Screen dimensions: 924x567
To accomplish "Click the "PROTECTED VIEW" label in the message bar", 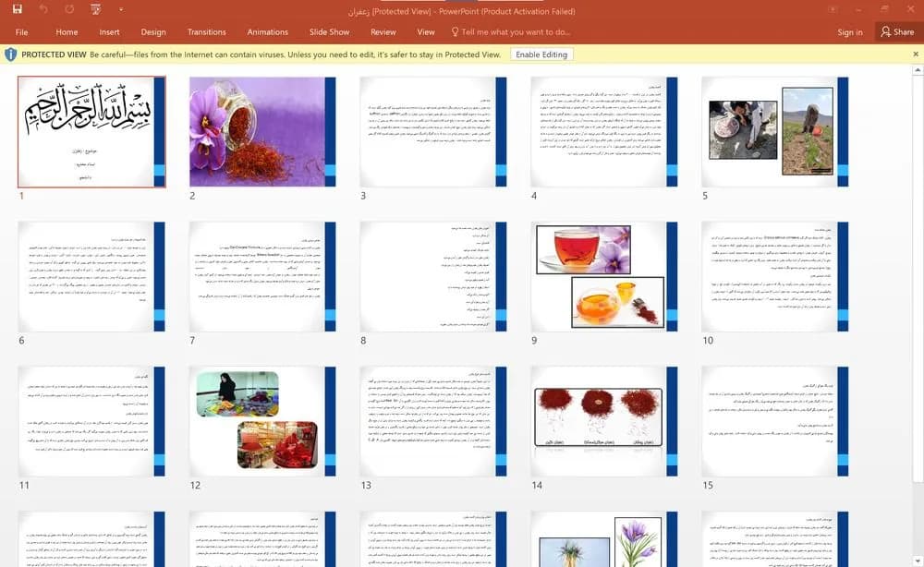I will (55, 54).
